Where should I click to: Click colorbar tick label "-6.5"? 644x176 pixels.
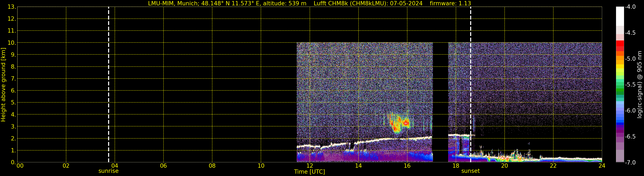(x=630, y=136)
